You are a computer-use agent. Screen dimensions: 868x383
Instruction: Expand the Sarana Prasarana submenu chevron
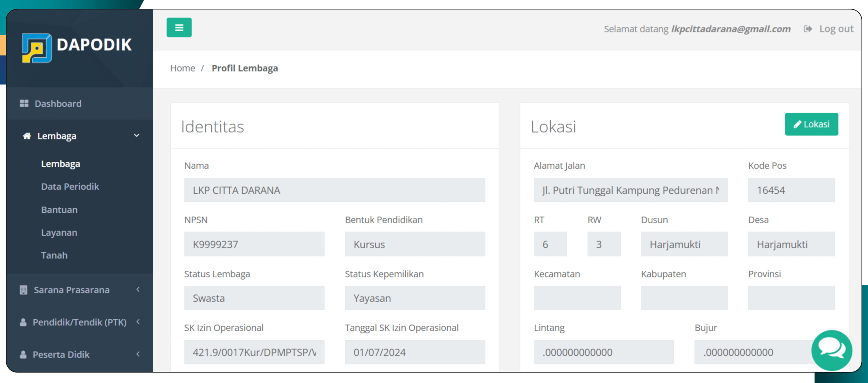(138, 289)
